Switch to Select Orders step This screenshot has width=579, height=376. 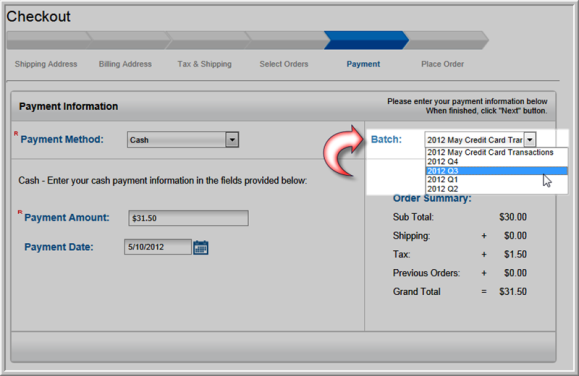(x=284, y=64)
